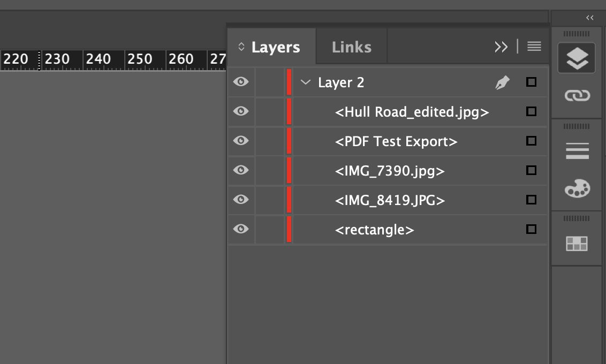Hide the Hull Road_edited.jpg item
Screen dimensions: 606x364
241,111
